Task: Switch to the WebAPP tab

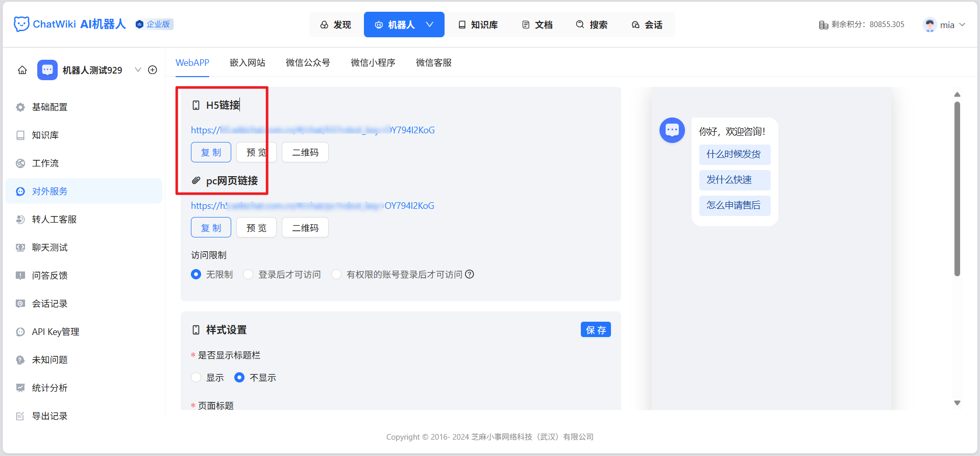Action: [x=192, y=63]
